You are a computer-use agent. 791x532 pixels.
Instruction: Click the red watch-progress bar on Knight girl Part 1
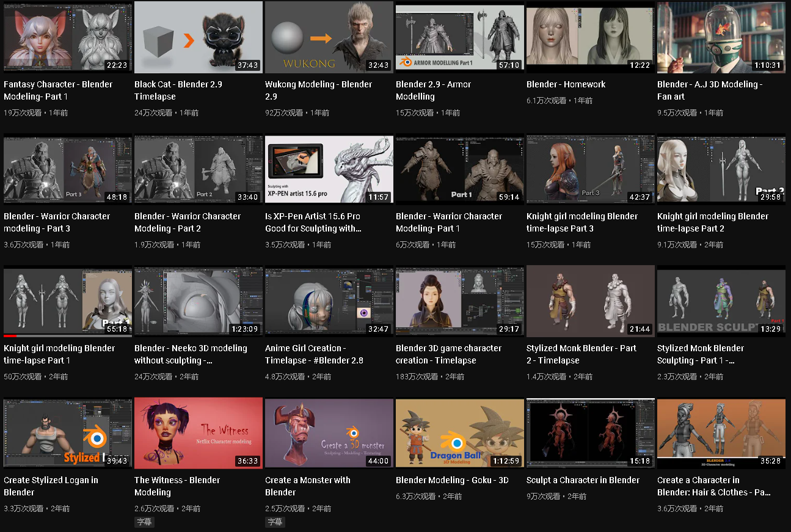(x=10, y=335)
